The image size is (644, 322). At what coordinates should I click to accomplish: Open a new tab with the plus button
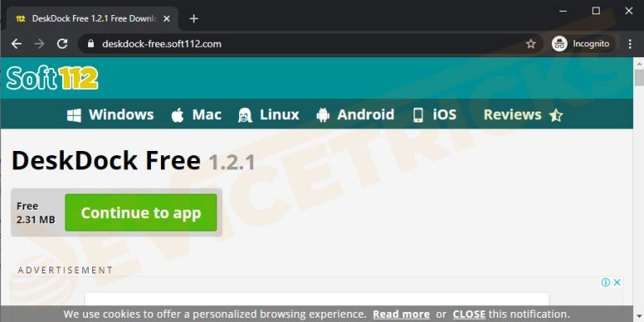click(x=194, y=18)
